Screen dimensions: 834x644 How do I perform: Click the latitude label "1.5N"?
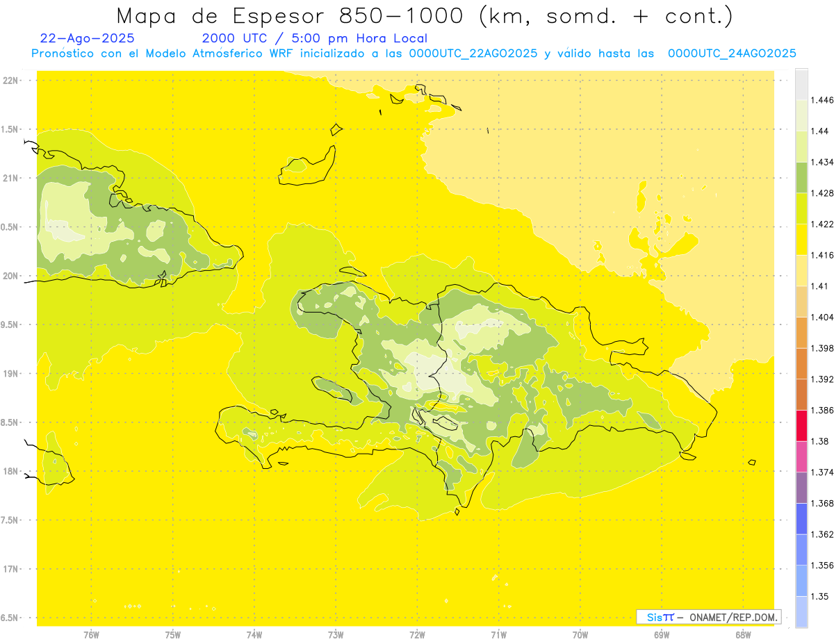pos(10,129)
